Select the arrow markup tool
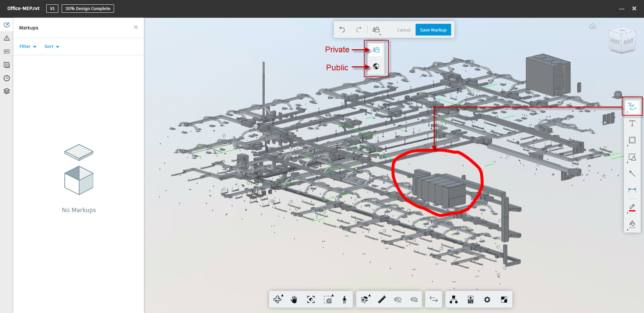 pyautogui.click(x=632, y=174)
